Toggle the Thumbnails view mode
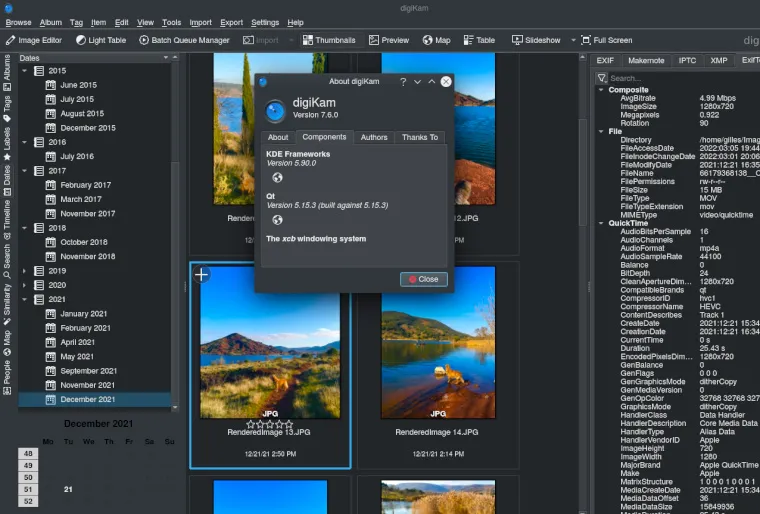760x514 pixels. [x=328, y=40]
